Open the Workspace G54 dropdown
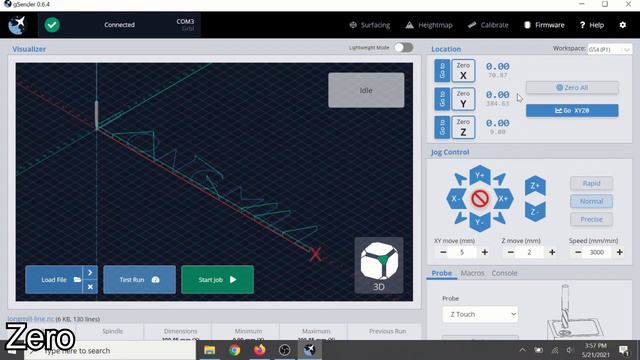 pos(609,49)
